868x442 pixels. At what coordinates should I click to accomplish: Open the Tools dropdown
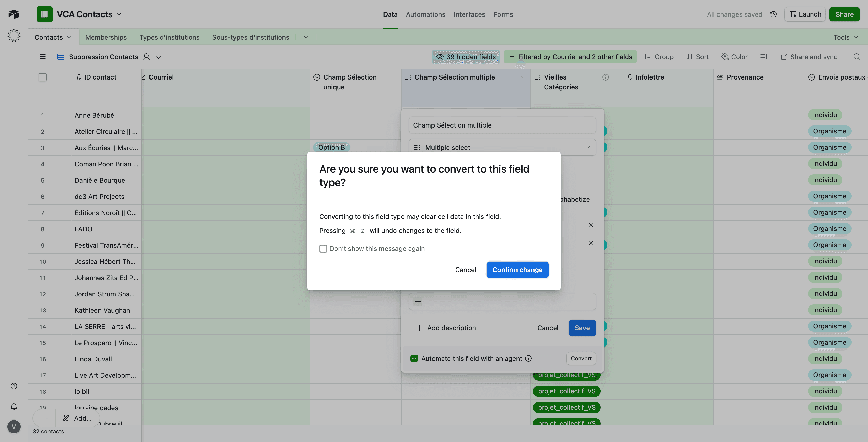click(x=845, y=37)
